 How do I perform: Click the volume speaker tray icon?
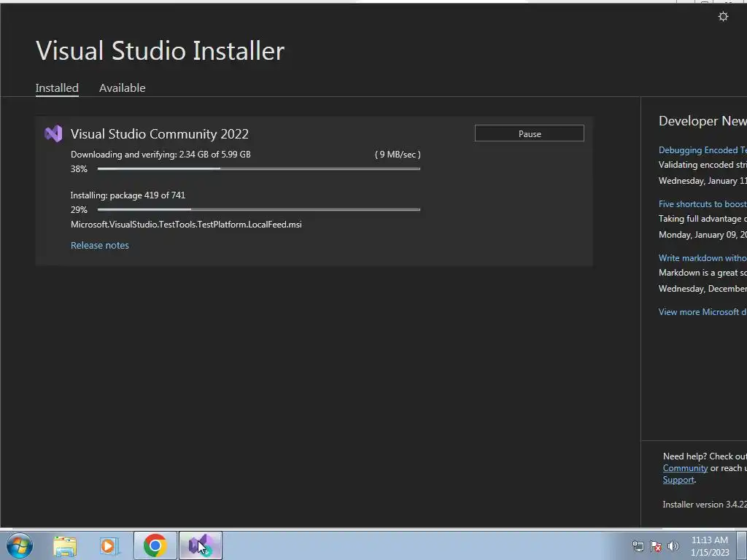[x=673, y=546]
